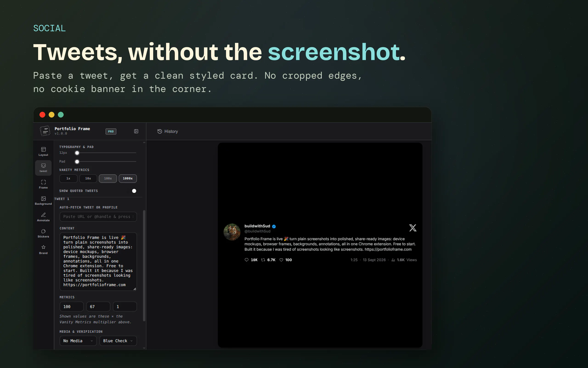Click the X logo on tweet card
Viewport: 588px width, 368px height.
413,228
